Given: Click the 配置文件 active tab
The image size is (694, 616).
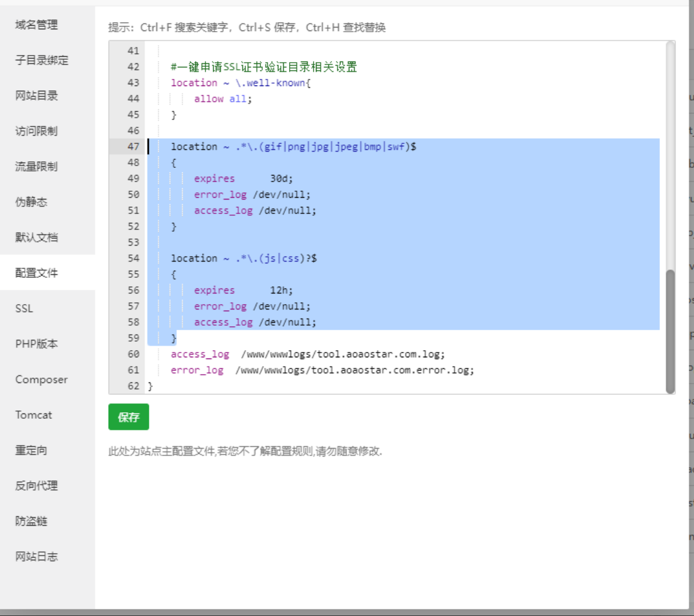Looking at the screenshot, I should point(36,273).
